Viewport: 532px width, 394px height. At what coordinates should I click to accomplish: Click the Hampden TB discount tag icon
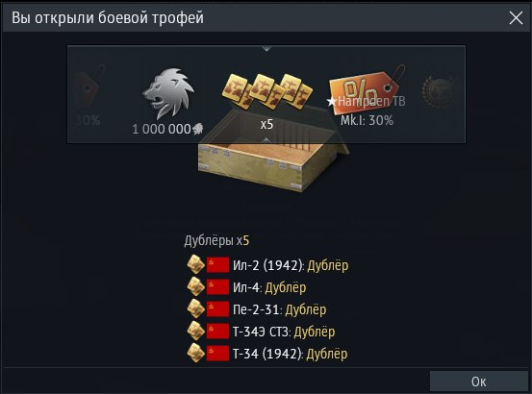367,88
